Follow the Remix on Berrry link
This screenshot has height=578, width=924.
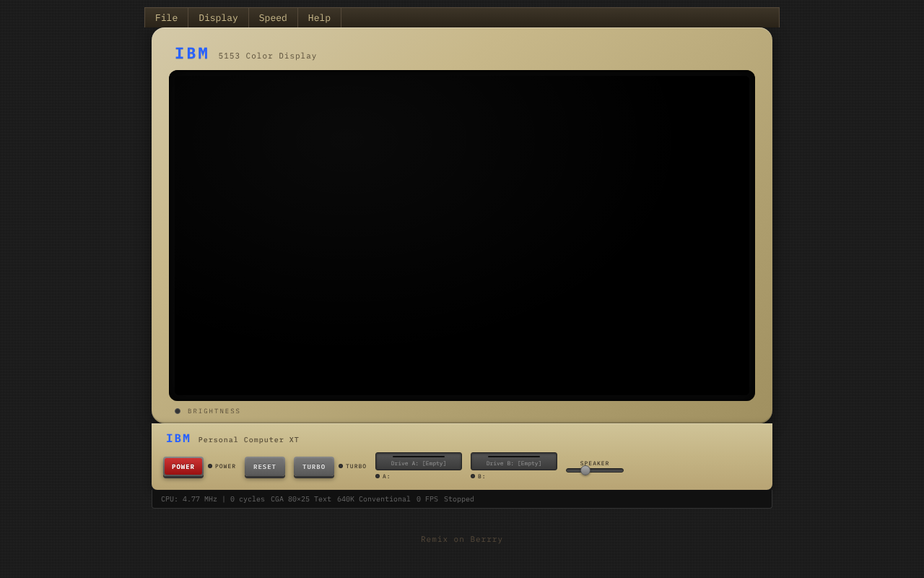pos(461,538)
